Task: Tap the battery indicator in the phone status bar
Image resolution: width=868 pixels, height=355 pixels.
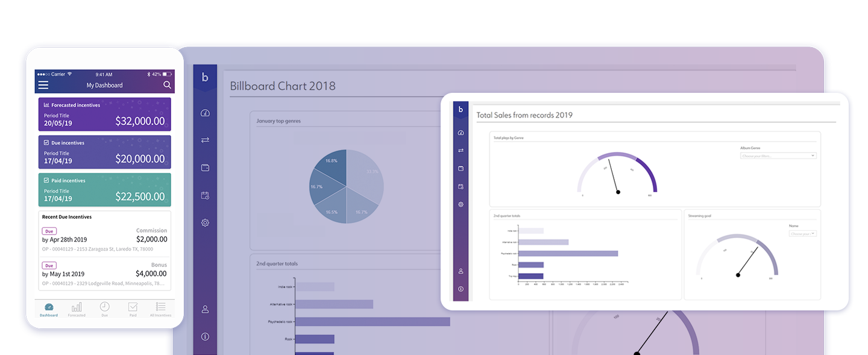Action: click(x=168, y=74)
